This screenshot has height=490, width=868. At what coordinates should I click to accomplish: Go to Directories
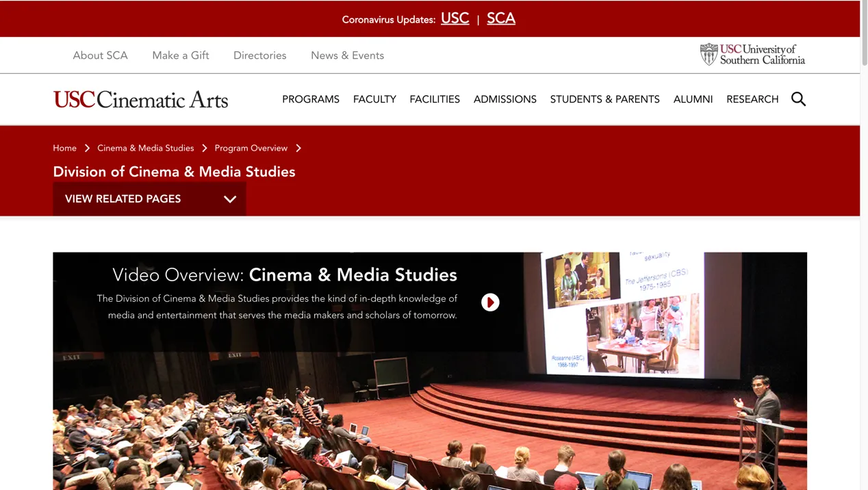[259, 55]
